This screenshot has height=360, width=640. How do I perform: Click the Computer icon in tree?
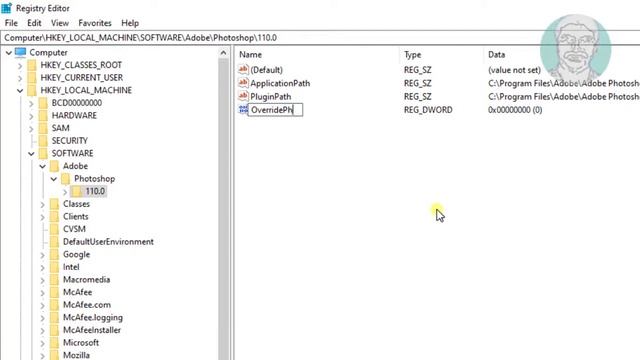point(20,52)
